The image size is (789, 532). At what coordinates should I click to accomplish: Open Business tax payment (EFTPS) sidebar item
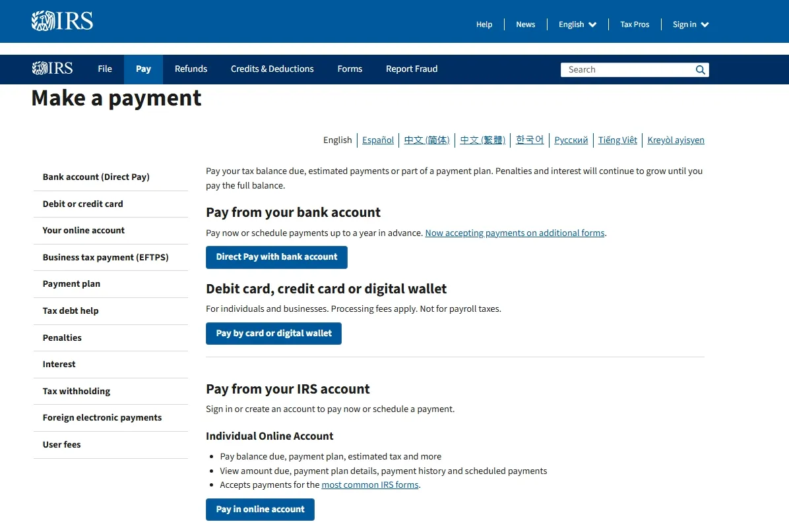pyautogui.click(x=111, y=258)
